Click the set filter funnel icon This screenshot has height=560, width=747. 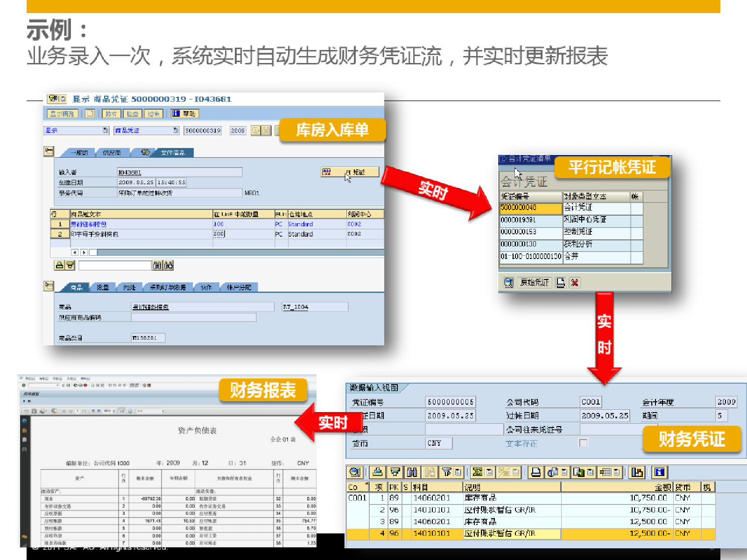pyautogui.click(x=447, y=472)
